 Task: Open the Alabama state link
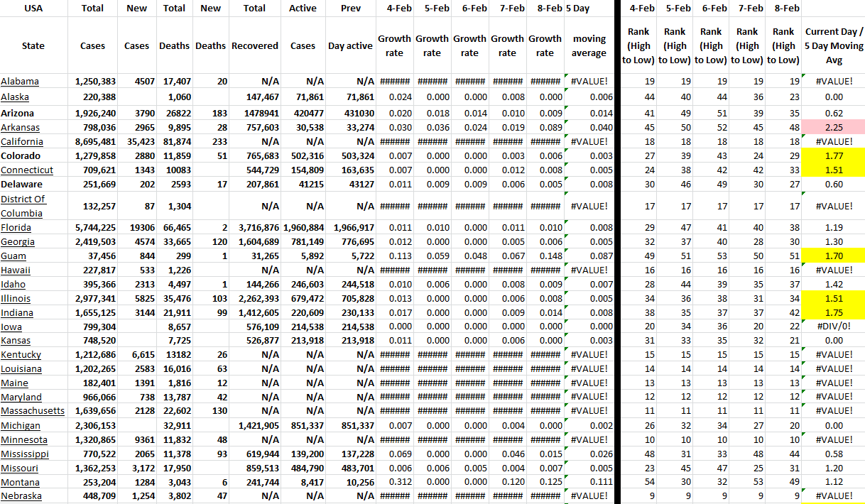pos(20,82)
